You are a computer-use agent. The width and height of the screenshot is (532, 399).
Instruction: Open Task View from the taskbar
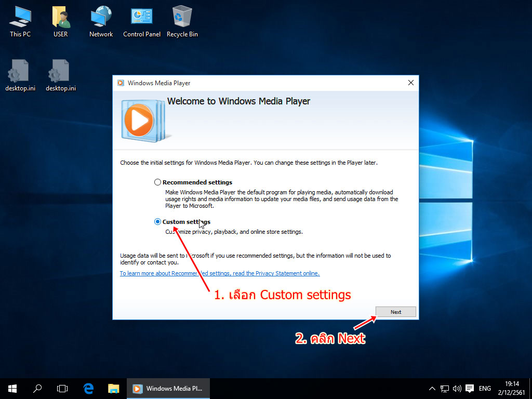point(62,388)
